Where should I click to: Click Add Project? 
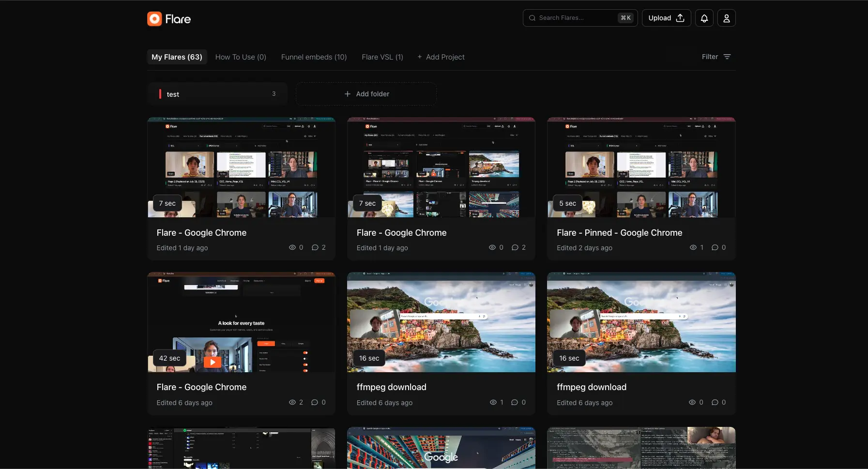tap(441, 57)
